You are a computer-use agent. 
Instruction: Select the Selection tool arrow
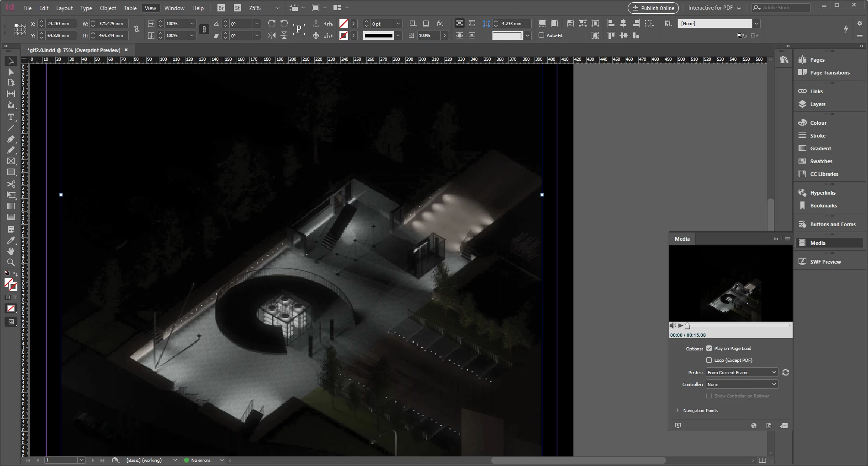[x=11, y=61]
